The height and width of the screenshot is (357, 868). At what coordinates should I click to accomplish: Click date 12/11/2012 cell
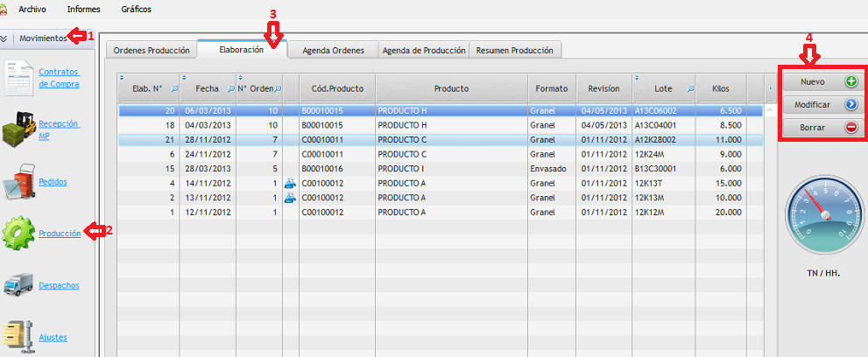point(208,212)
